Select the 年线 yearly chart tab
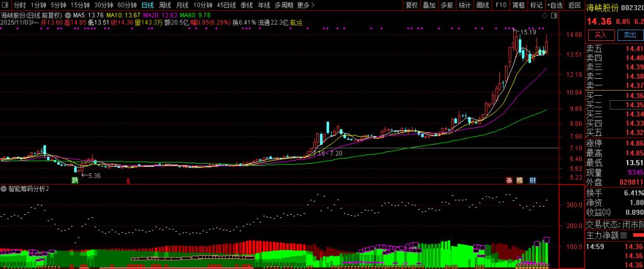644x269 pixels. pos(264,5)
